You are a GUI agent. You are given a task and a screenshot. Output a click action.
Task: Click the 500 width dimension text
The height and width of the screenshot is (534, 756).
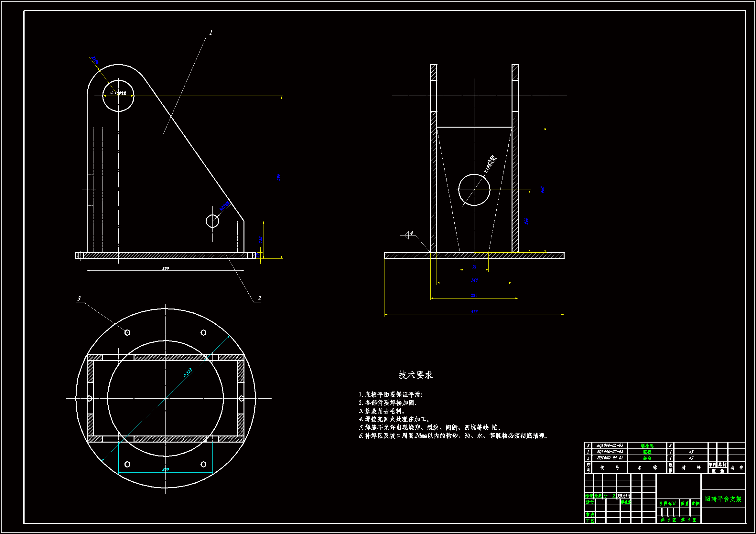point(165,268)
